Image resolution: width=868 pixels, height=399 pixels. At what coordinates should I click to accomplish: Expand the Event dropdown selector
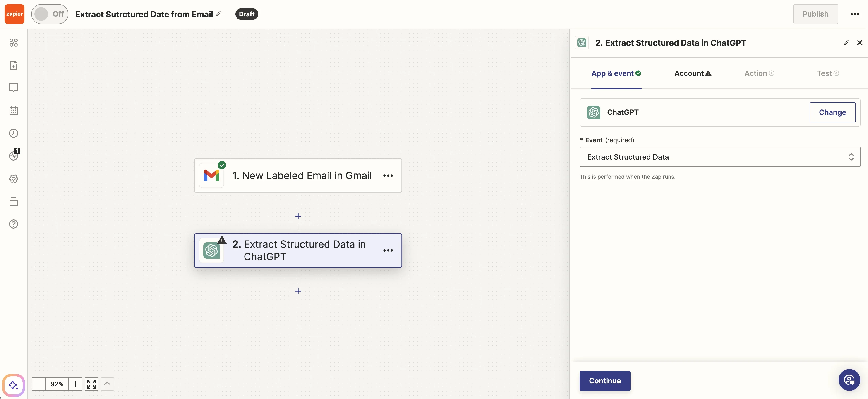(x=720, y=157)
